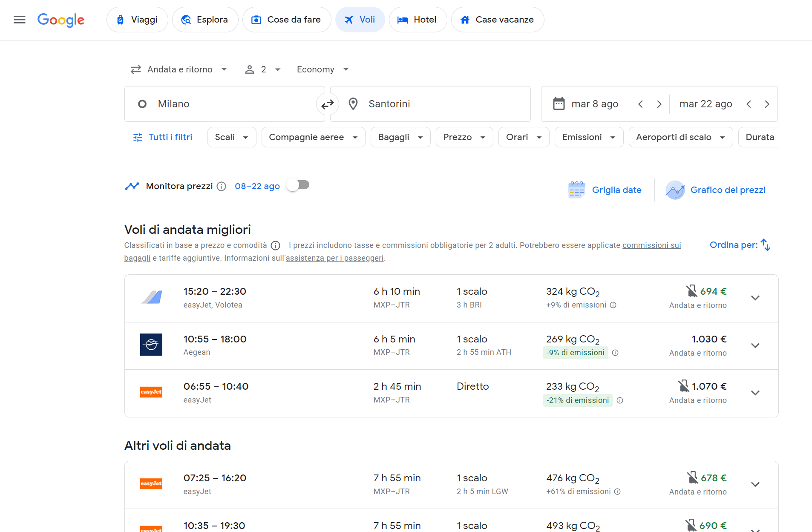Enable the Monitora prezzi toggle
Image resolution: width=812 pixels, height=532 pixels.
[298, 185]
